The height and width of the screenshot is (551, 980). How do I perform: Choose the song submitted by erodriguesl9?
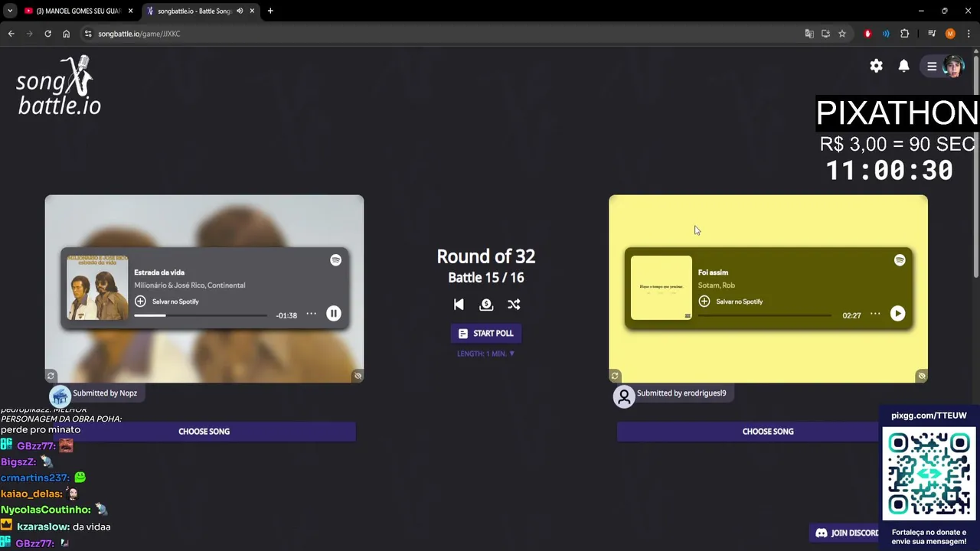point(768,432)
